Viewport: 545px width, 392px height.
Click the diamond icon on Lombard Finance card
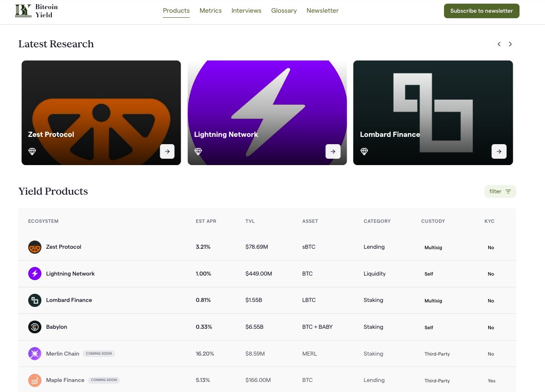[364, 151]
